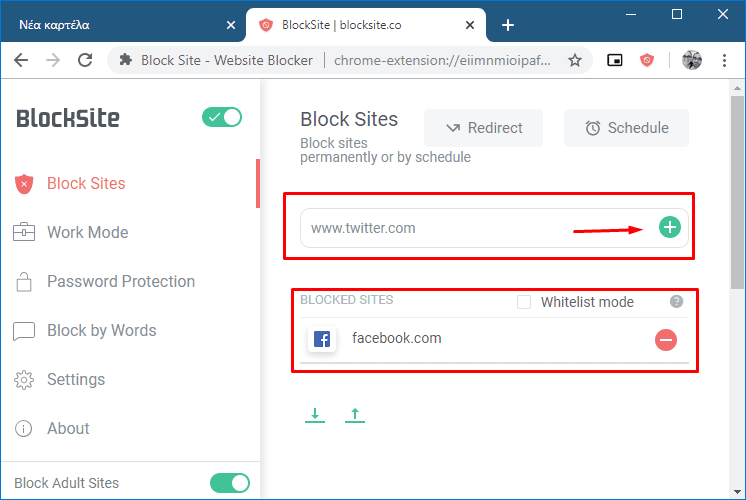Click the Facebook favicon in blocked list

click(322, 339)
